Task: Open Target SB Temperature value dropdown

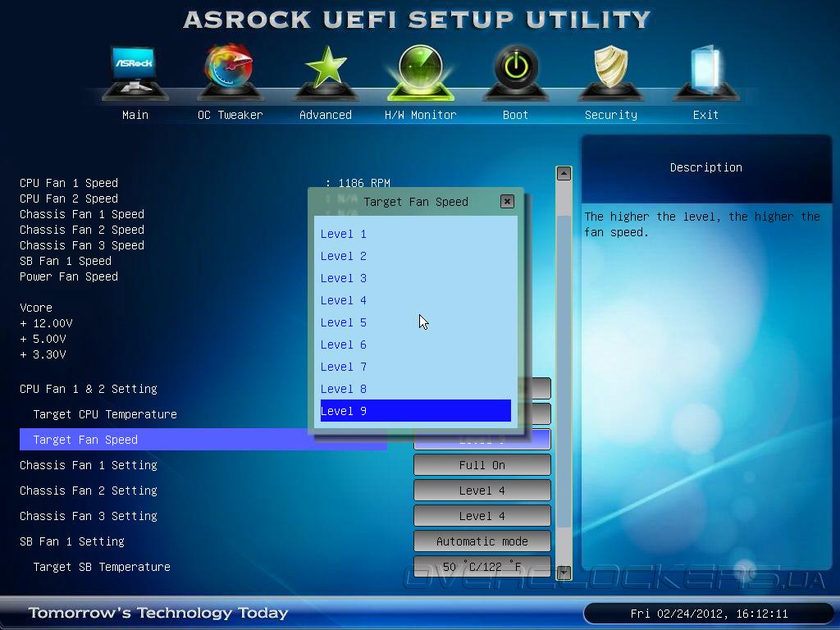Action: tap(482, 566)
